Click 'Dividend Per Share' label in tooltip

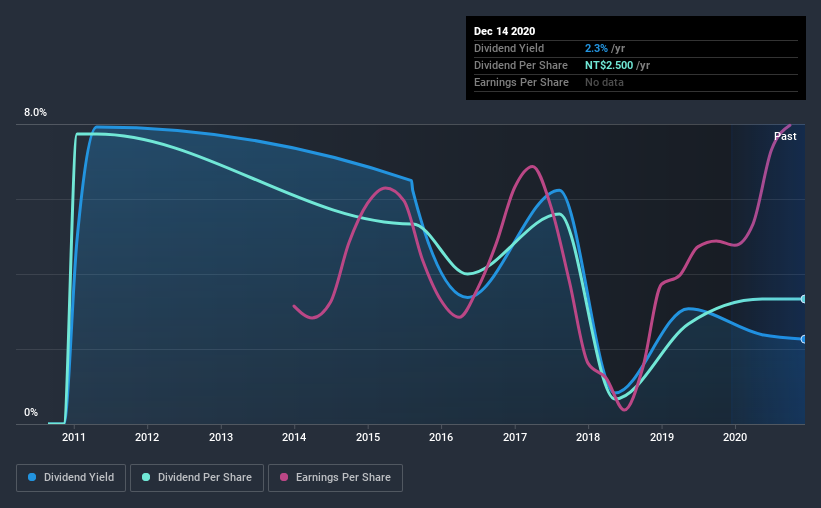(x=520, y=65)
